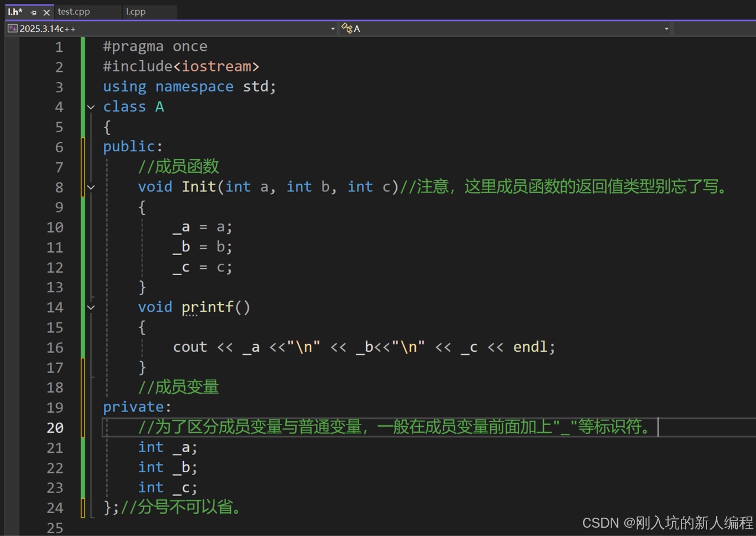Click the 'private:' access specifier
756x536 pixels.
point(138,407)
